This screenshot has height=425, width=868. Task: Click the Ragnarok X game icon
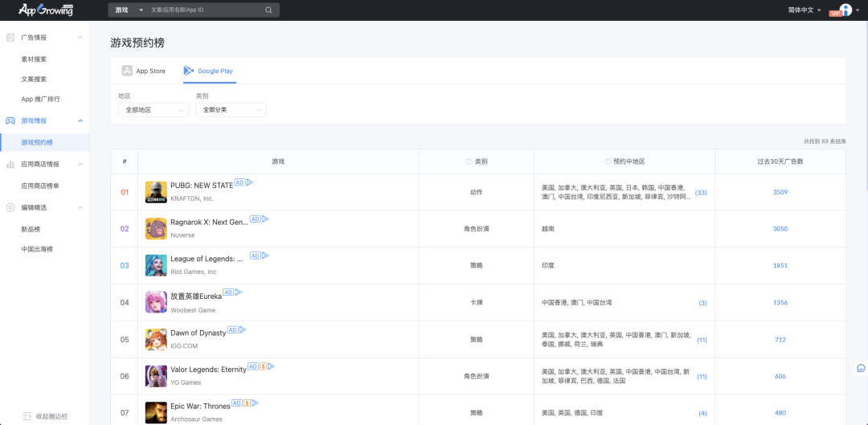point(156,228)
